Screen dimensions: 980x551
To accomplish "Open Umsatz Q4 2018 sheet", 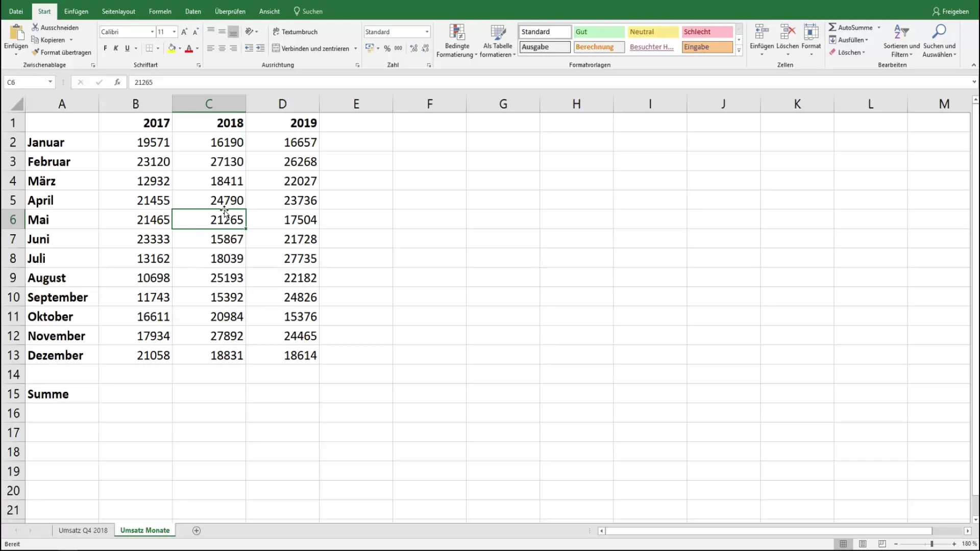I will click(83, 531).
